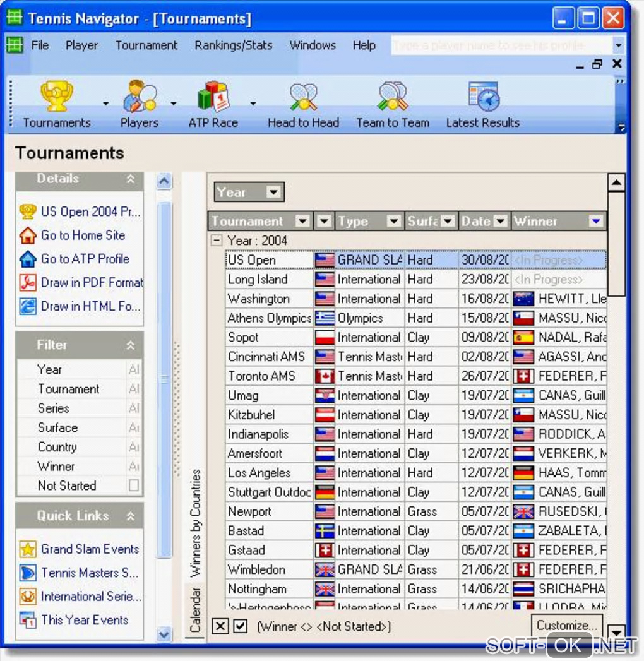Click the player name search input field
This screenshot has width=644, height=661.
(x=502, y=45)
